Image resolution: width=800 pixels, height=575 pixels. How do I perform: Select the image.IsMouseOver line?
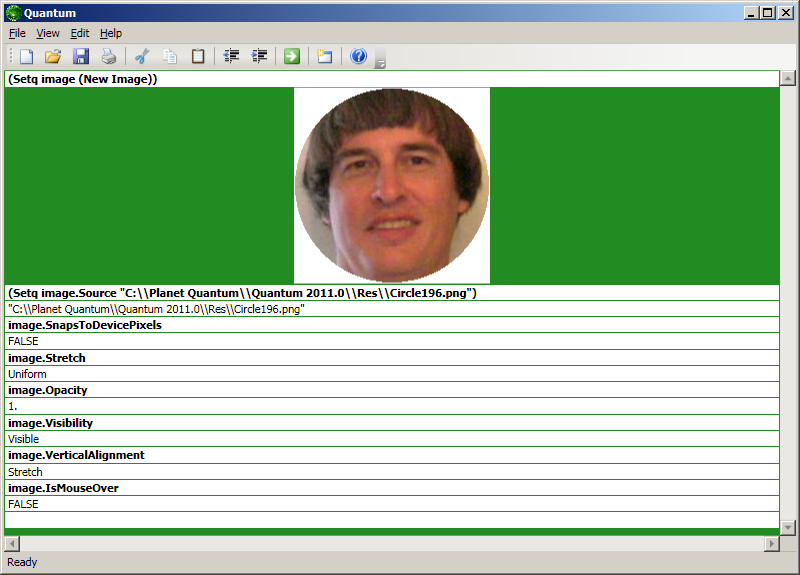[x=392, y=488]
